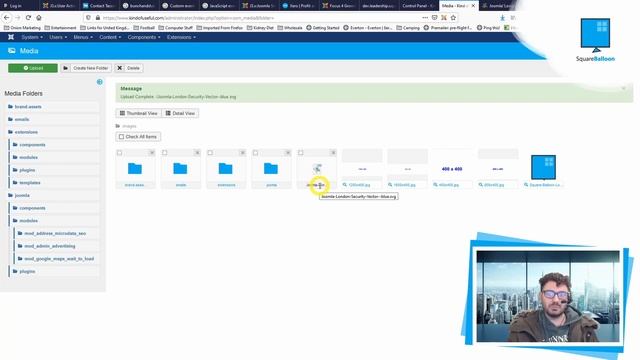Open the Components dropdown menu
The height and width of the screenshot is (360, 640).
144,37
